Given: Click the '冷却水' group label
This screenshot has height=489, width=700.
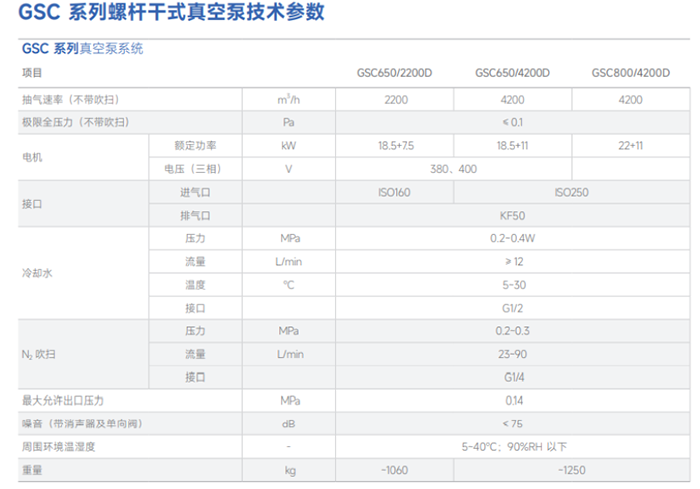Looking at the screenshot, I should tap(37, 273).
